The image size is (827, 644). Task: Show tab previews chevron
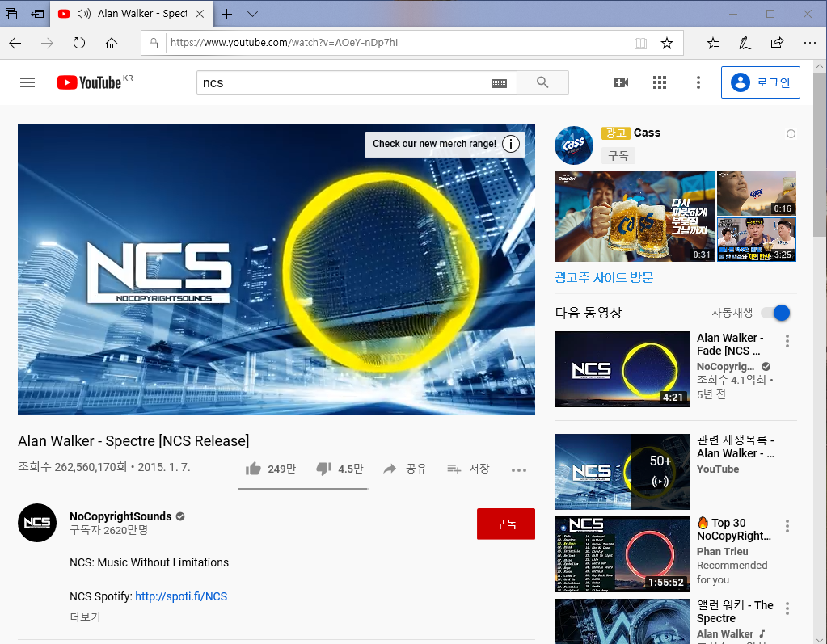coord(253,15)
